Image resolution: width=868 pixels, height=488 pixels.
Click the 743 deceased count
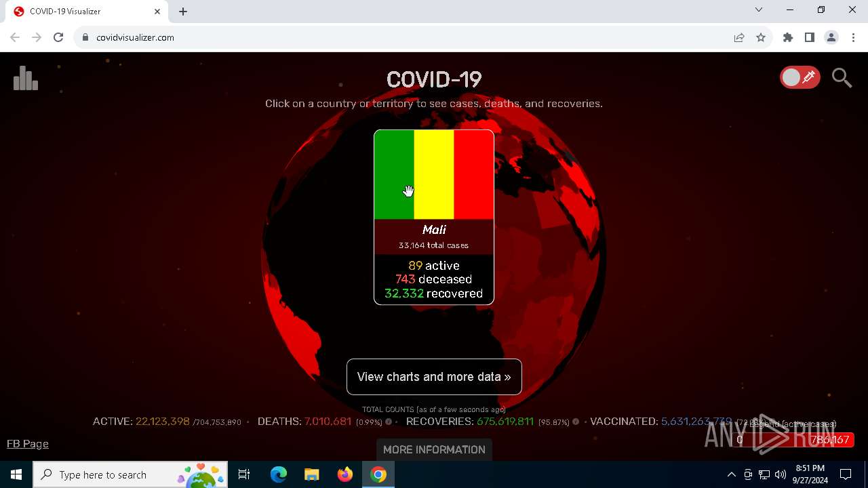point(434,279)
